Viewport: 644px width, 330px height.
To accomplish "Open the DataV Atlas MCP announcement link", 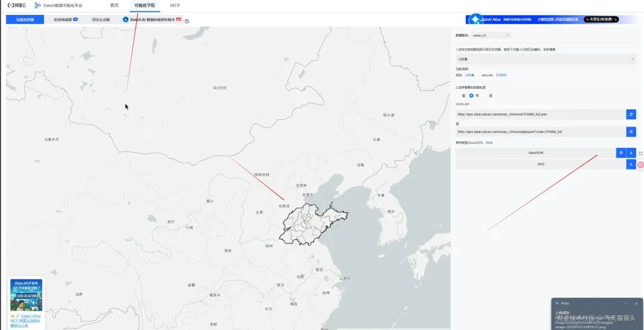I will [26, 320].
